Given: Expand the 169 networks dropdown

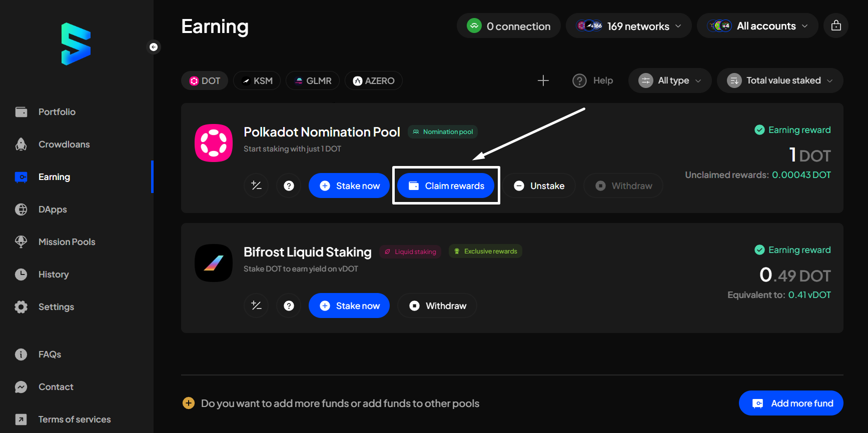Looking at the screenshot, I should coord(629,26).
